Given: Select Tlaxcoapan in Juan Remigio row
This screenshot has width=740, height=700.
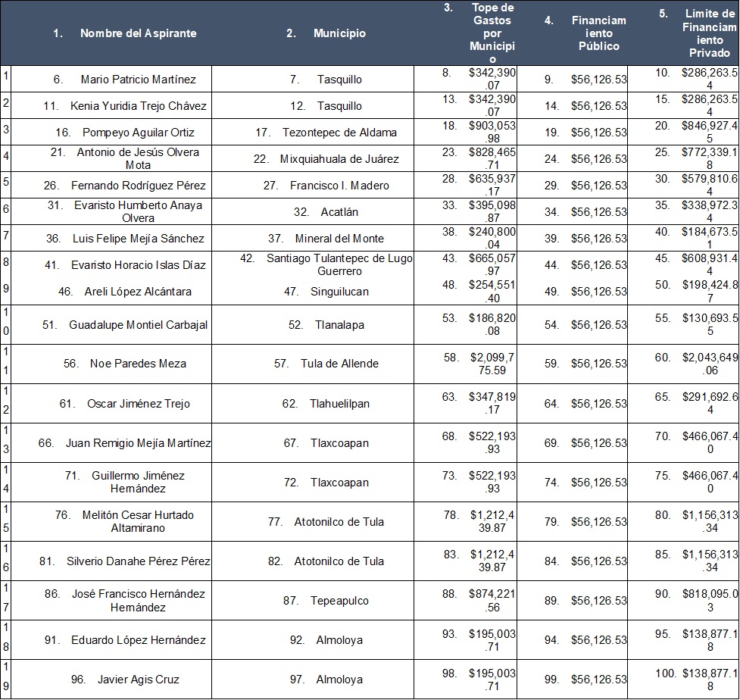Looking at the screenshot, I should point(339,442).
